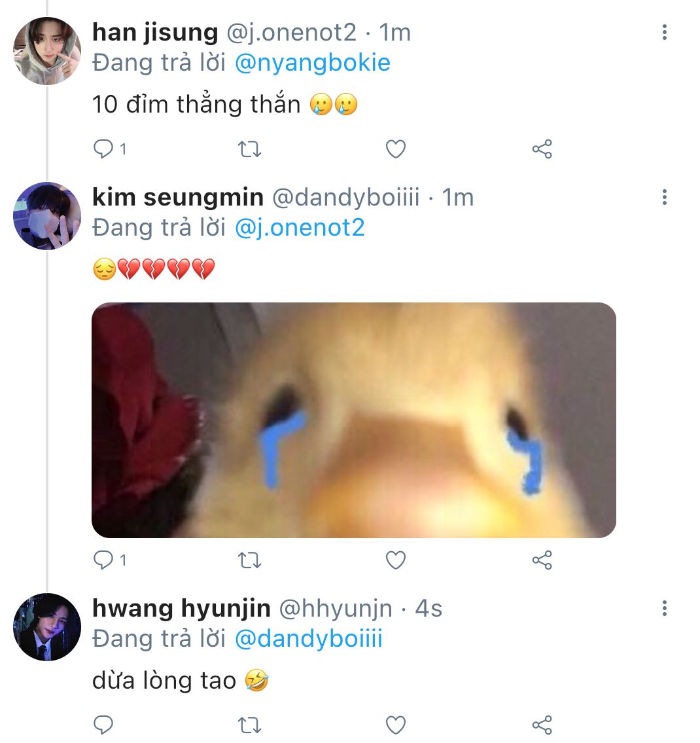Like hwang hyunjin's tweet
Screen dimensions: 700x743
[395, 725]
